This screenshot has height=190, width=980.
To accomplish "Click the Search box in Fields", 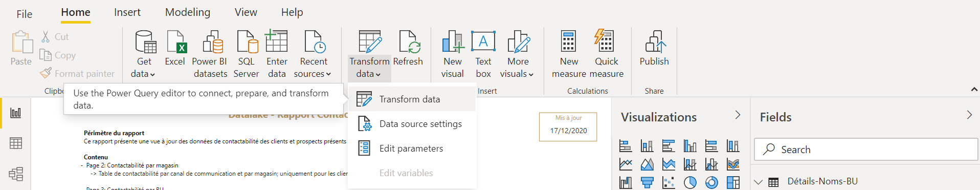I will coord(866,150).
